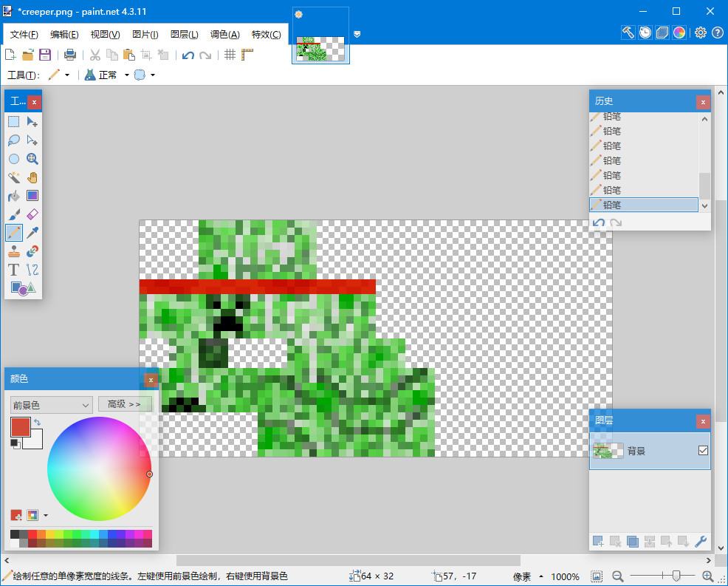Close the 历史 panel
Screen dimensions: 728x586
703,102
